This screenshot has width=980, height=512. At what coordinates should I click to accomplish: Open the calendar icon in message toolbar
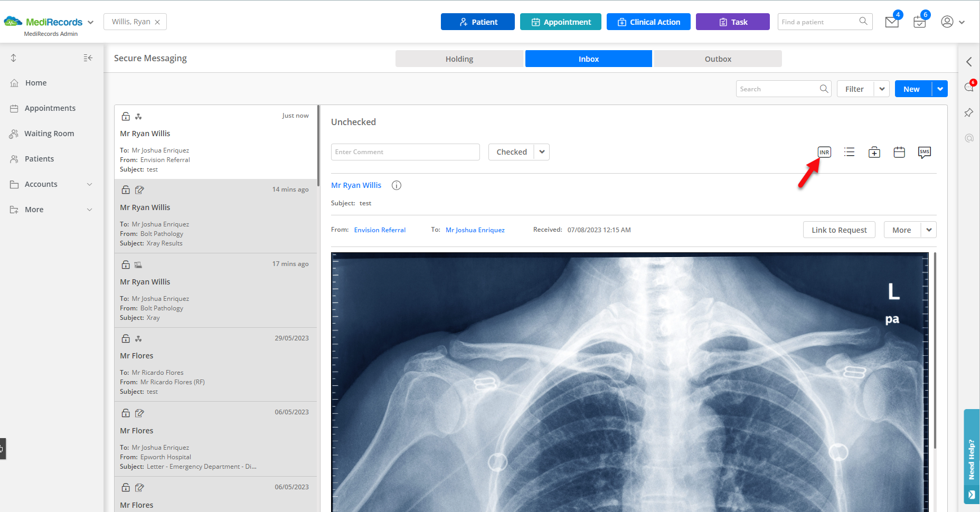(899, 153)
